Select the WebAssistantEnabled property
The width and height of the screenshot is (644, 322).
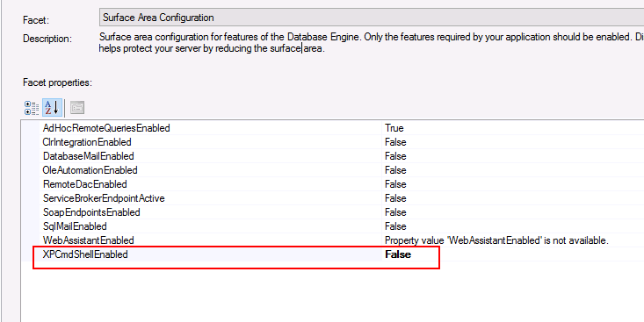click(x=89, y=240)
